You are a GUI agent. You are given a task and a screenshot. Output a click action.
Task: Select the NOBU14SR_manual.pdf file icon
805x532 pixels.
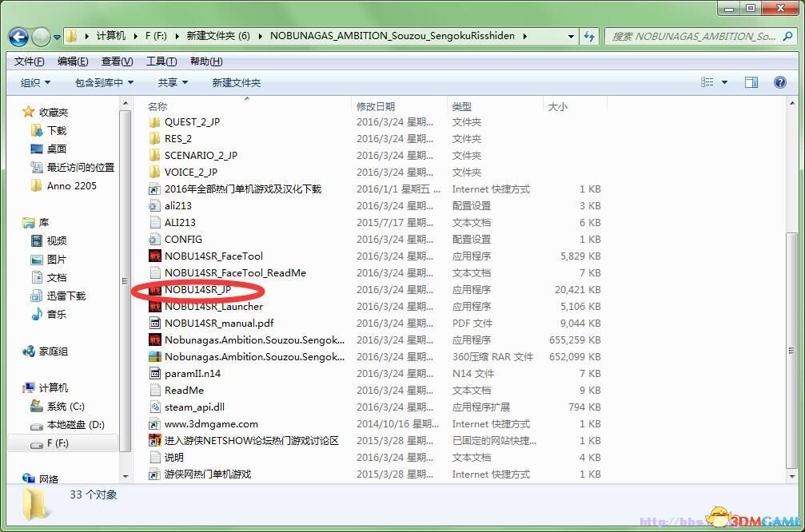pos(154,324)
